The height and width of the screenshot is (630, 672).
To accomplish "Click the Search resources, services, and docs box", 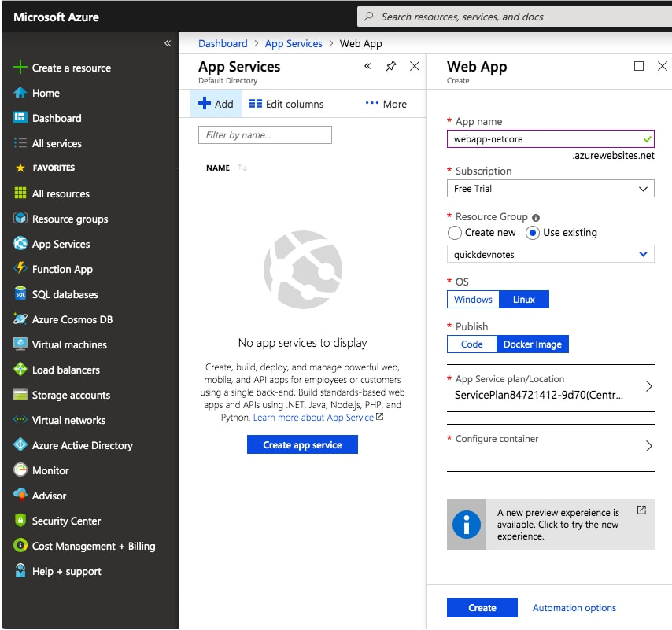I will point(515,17).
